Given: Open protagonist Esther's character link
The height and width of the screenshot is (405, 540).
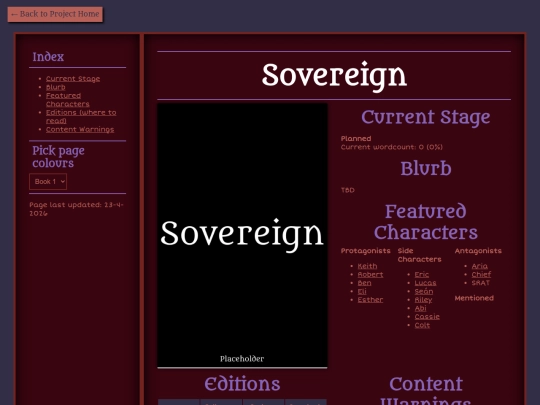Looking at the screenshot, I should click(x=370, y=300).
